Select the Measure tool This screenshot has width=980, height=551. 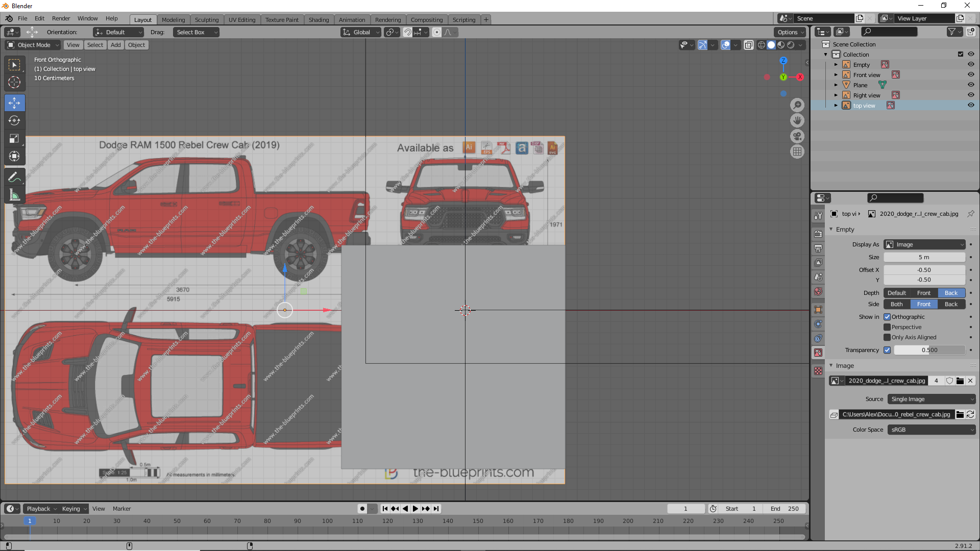14,195
